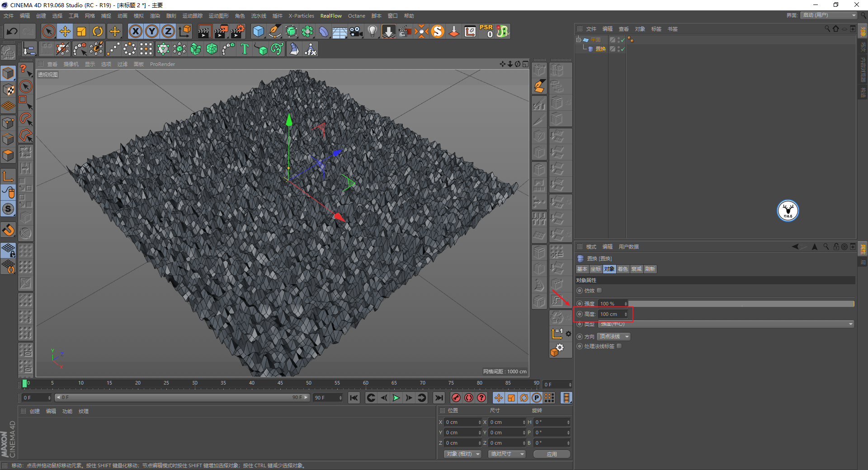Open the Subdivision Surface generator icon
868x470 pixels.
point(291,31)
